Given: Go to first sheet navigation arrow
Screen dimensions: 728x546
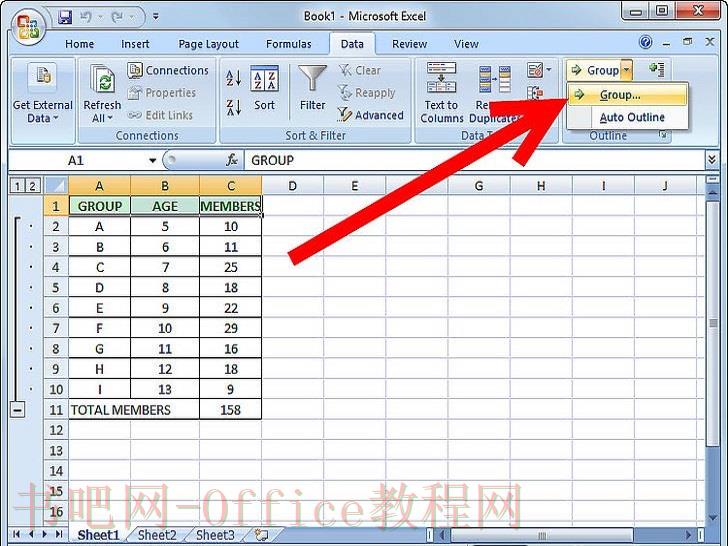Looking at the screenshot, I should coord(17,534).
